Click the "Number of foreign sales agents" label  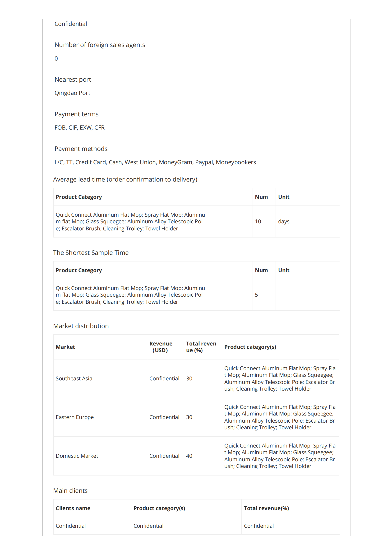pos(100,45)
